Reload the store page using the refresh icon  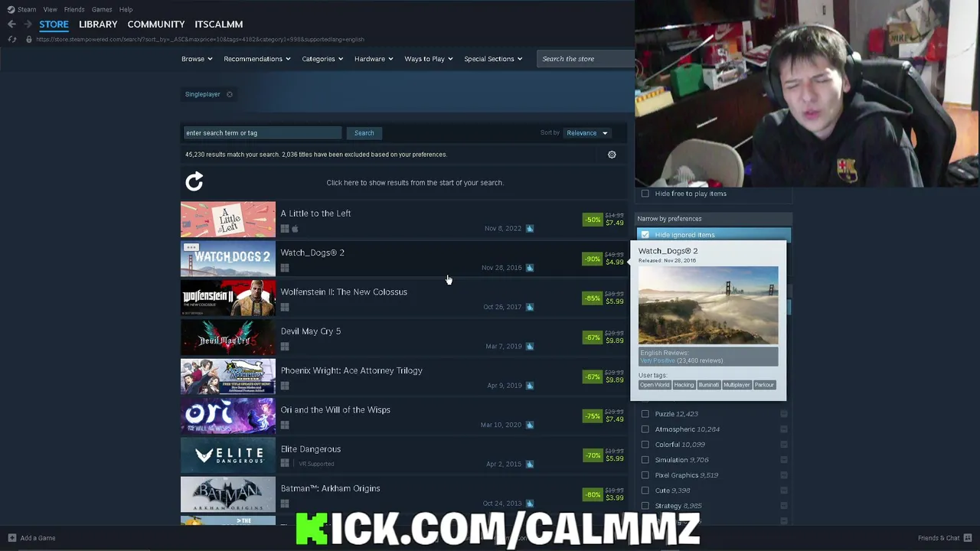pos(11,39)
